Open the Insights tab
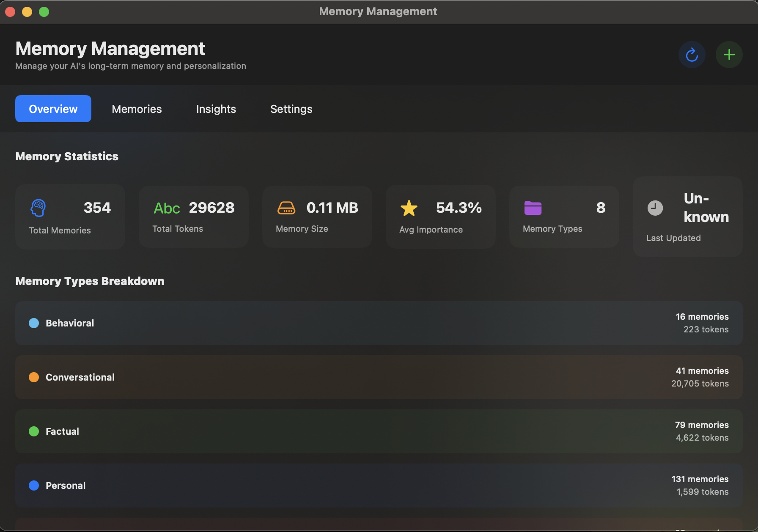The height and width of the screenshot is (532, 758). 216,109
